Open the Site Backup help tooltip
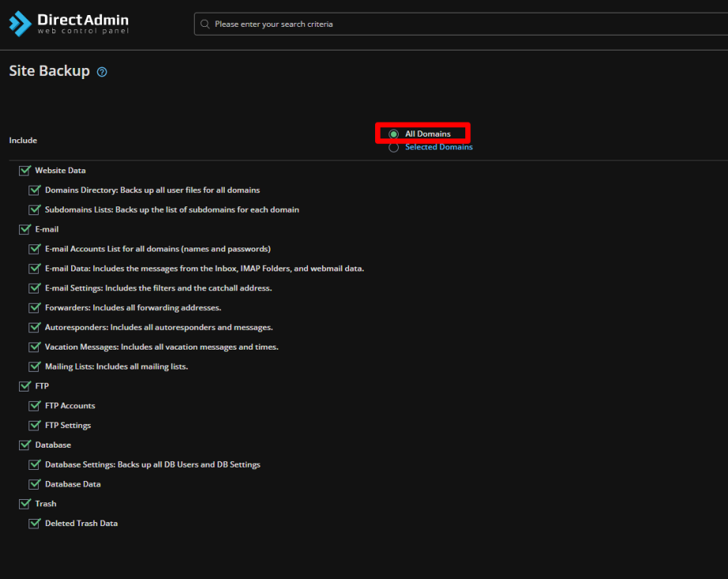The width and height of the screenshot is (728, 579). [101, 71]
